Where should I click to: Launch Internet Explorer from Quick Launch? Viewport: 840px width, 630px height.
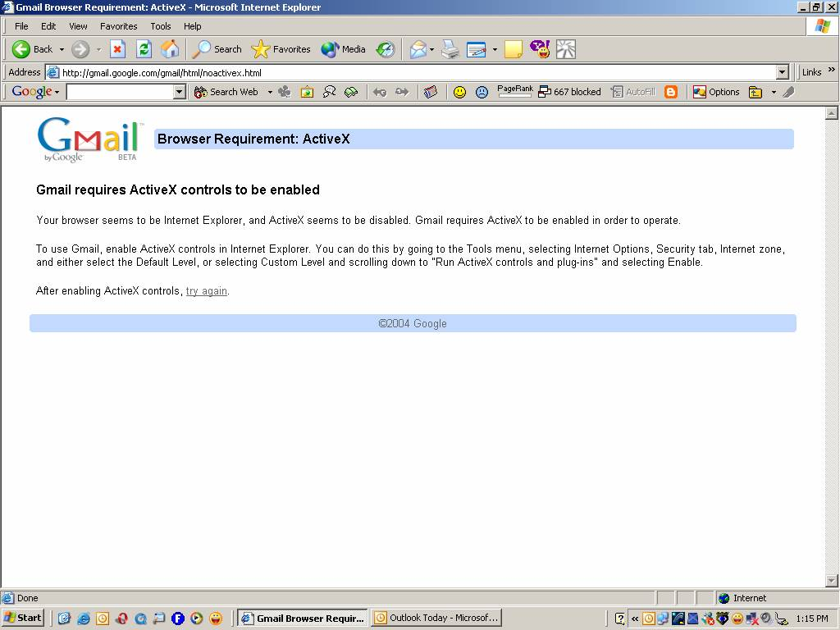[x=83, y=619]
